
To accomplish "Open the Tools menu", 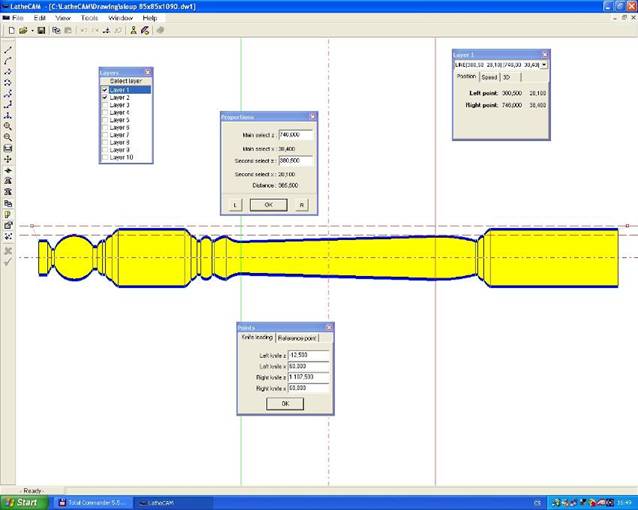I will [89, 18].
